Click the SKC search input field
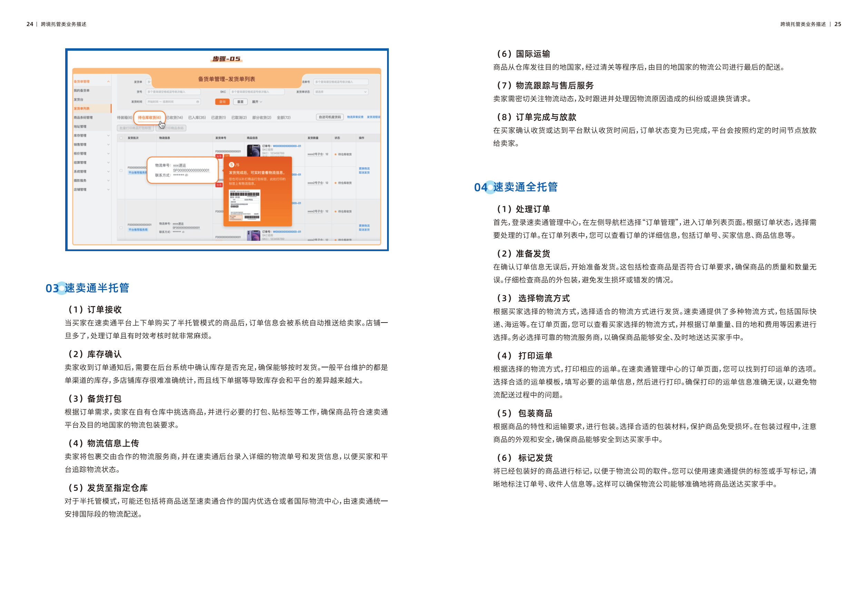 [257, 92]
